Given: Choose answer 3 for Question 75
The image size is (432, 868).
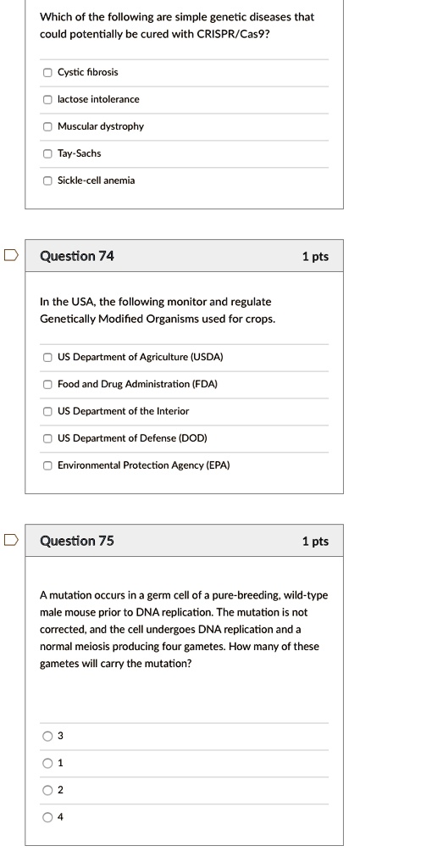Looking at the screenshot, I should 47,737.
